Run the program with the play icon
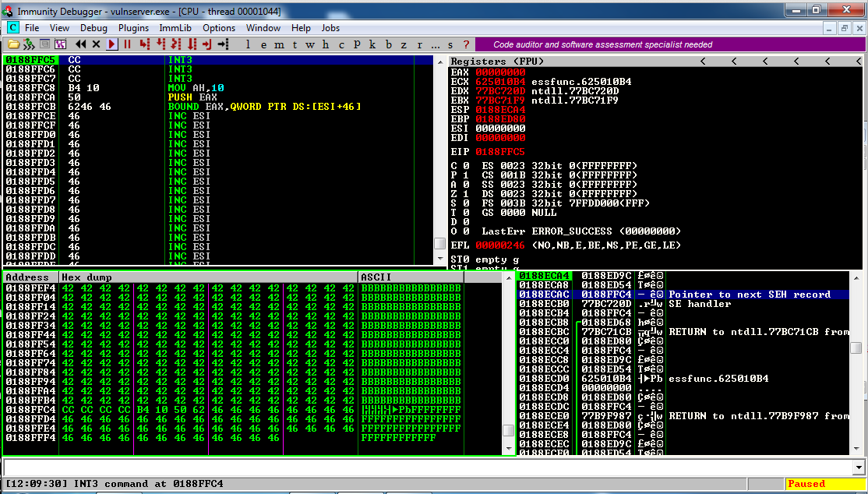Viewport: 868px width, 494px height. (112, 44)
